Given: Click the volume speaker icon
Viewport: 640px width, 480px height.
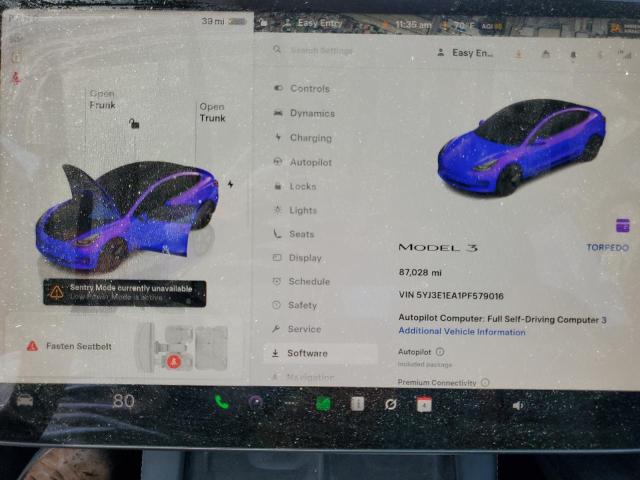Looking at the screenshot, I should click(x=518, y=405).
